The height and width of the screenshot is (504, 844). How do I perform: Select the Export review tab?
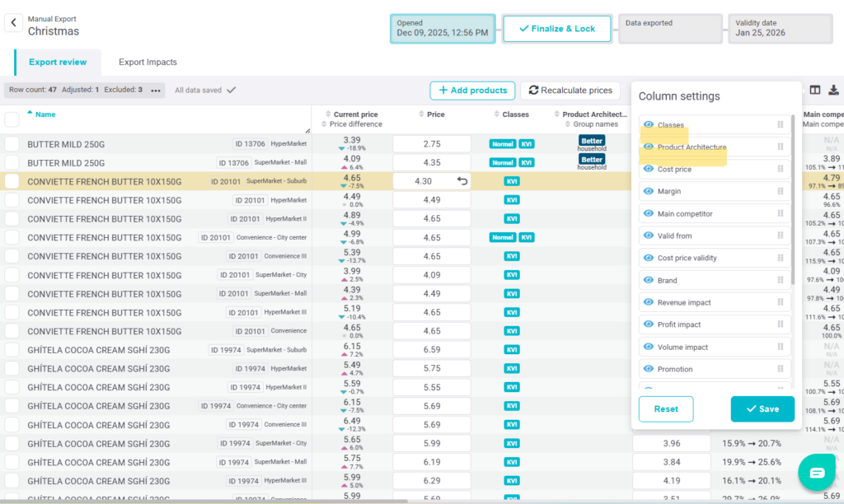coord(58,63)
